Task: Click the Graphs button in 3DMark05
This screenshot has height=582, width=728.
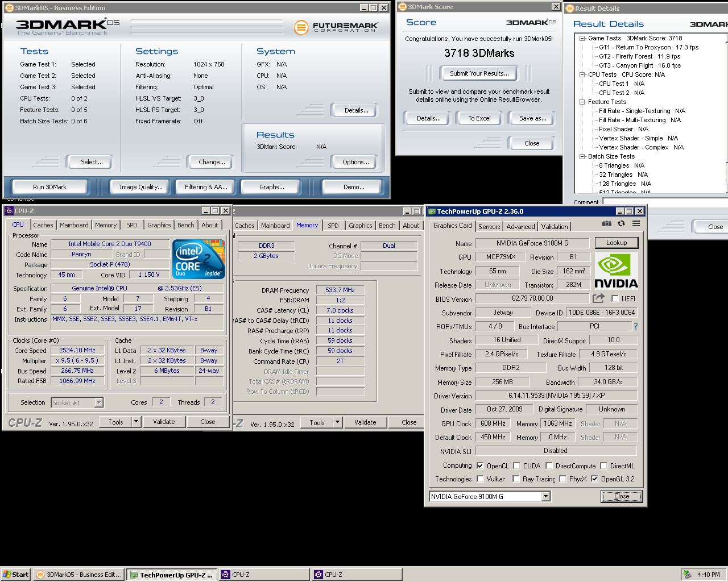Action: (x=272, y=187)
